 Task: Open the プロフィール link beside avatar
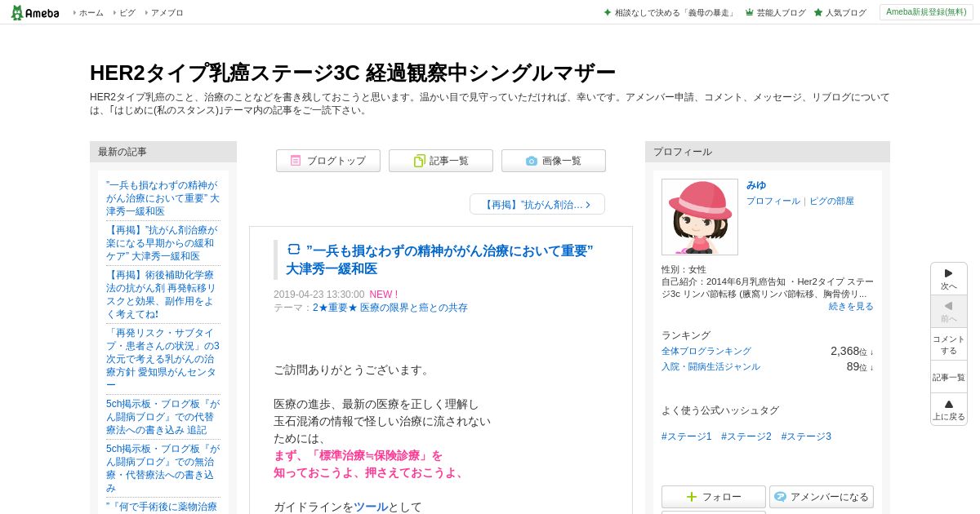click(773, 201)
